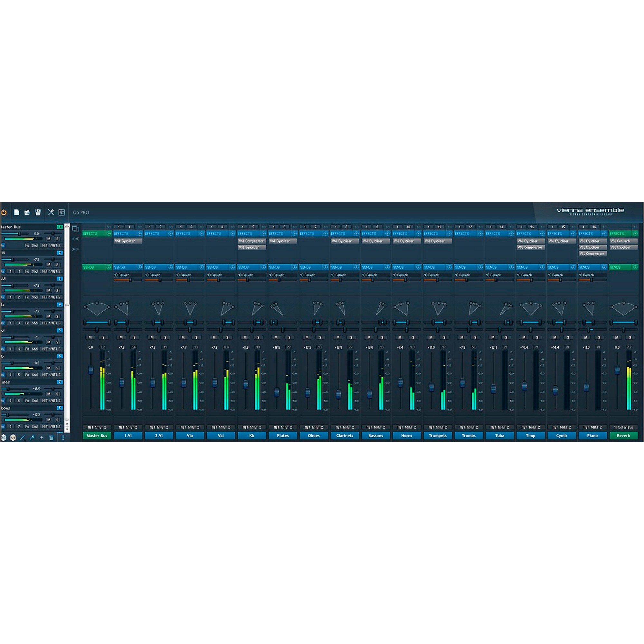Screen dimensions: 644x644
Task: Collapse the Kb strip with small double arrow
Action: click(264, 227)
